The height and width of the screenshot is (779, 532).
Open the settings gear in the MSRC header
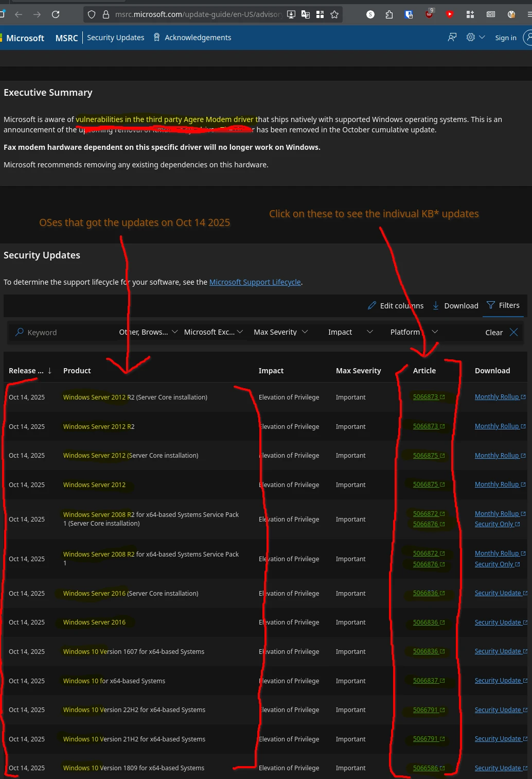[470, 37]
